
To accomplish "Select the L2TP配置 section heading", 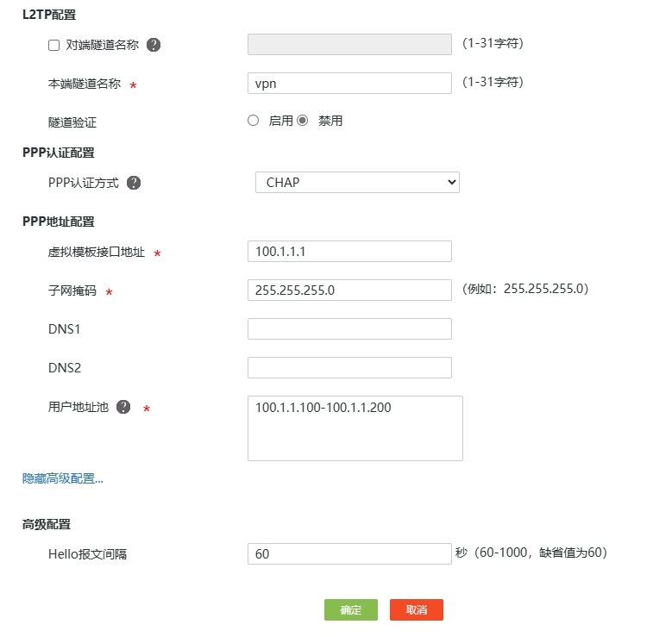I will 49,15.
